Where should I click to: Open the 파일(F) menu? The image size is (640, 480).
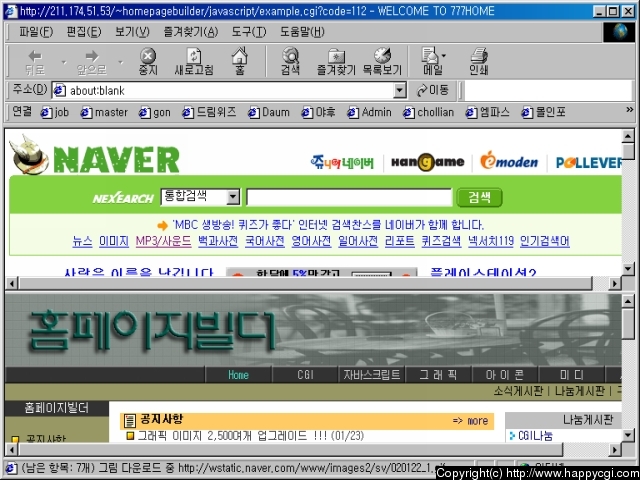click(36, 32)
